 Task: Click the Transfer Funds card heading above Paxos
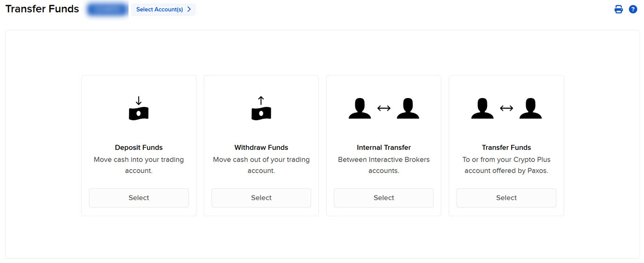[506, 148]
